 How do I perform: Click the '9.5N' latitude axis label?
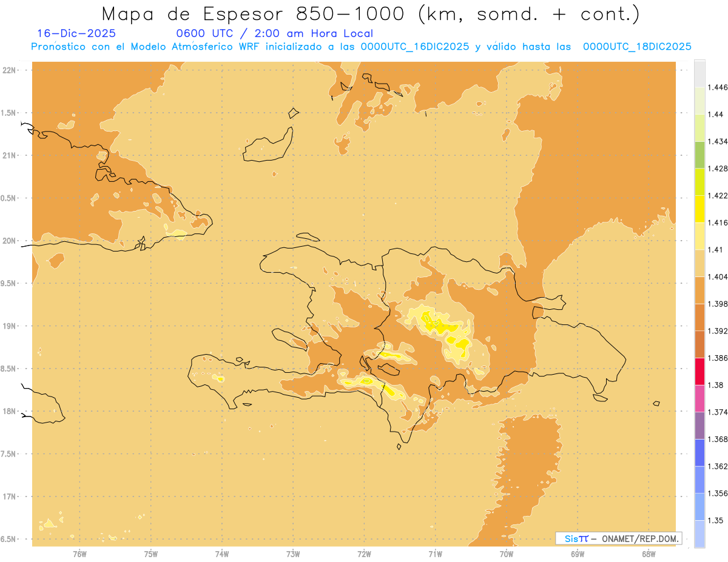coord(9,283)
